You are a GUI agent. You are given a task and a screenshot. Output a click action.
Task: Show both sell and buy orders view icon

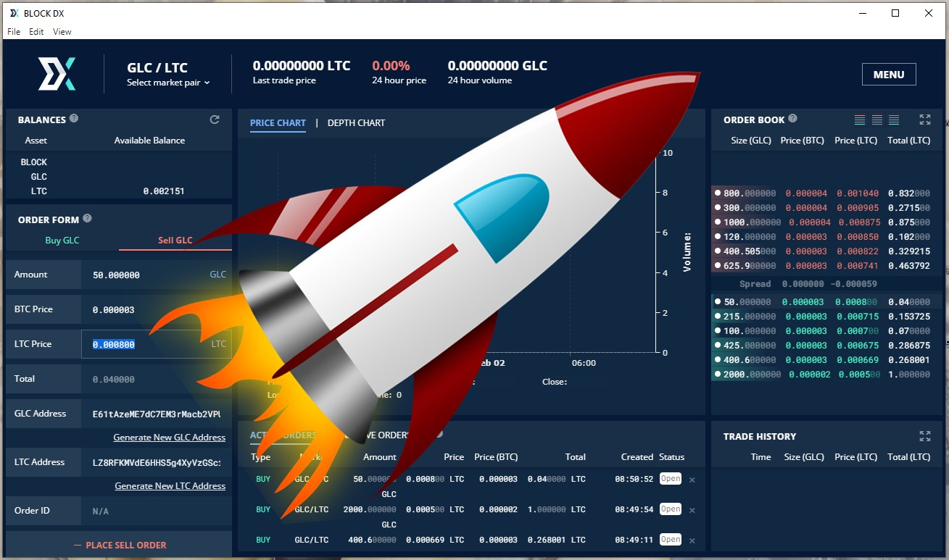point(860,120)
